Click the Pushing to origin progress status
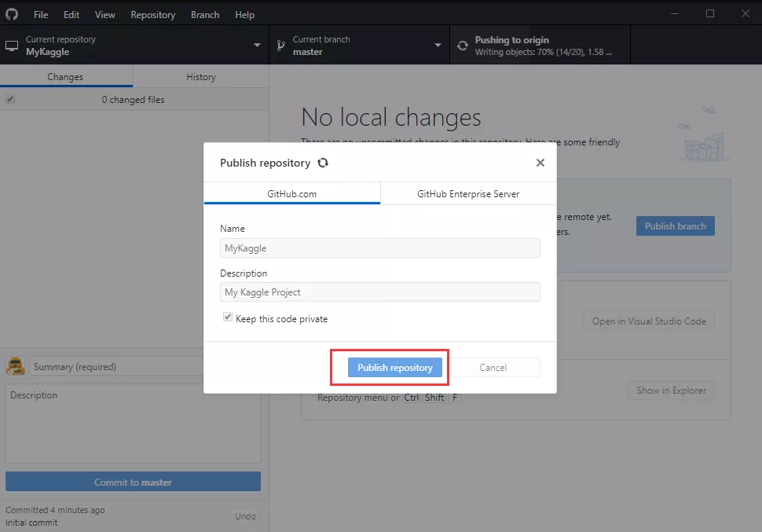The height and width of the screenshot is (532, 762). click(x=540, y=46)
